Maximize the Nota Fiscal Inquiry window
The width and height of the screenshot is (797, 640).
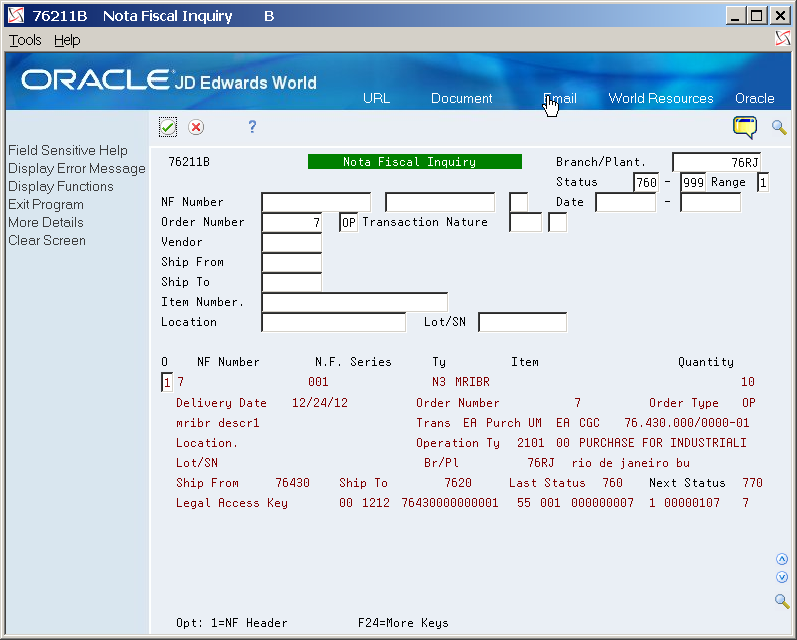[756, 16]
